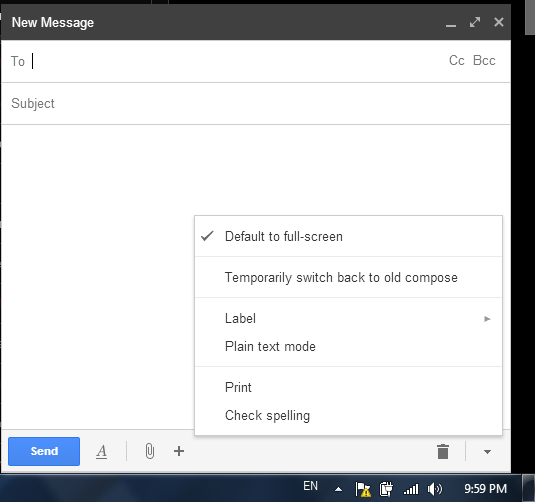Show hidden tray icons arrow
This screenshot has height=502, width=535.
[338, 489]
